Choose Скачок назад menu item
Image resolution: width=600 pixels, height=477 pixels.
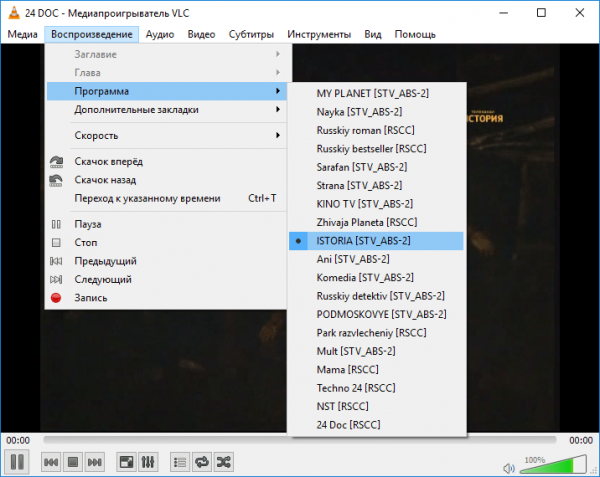(x=166, y=180)
